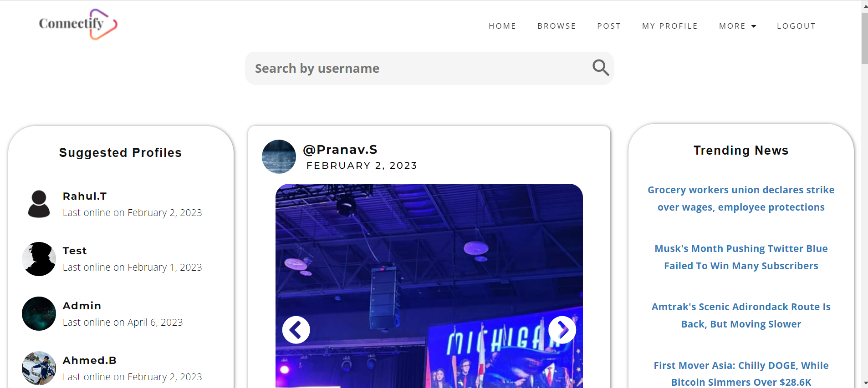Screen dimensions: 868x388
Task: Click Test's silhouette profile picture
Action: 39,259
